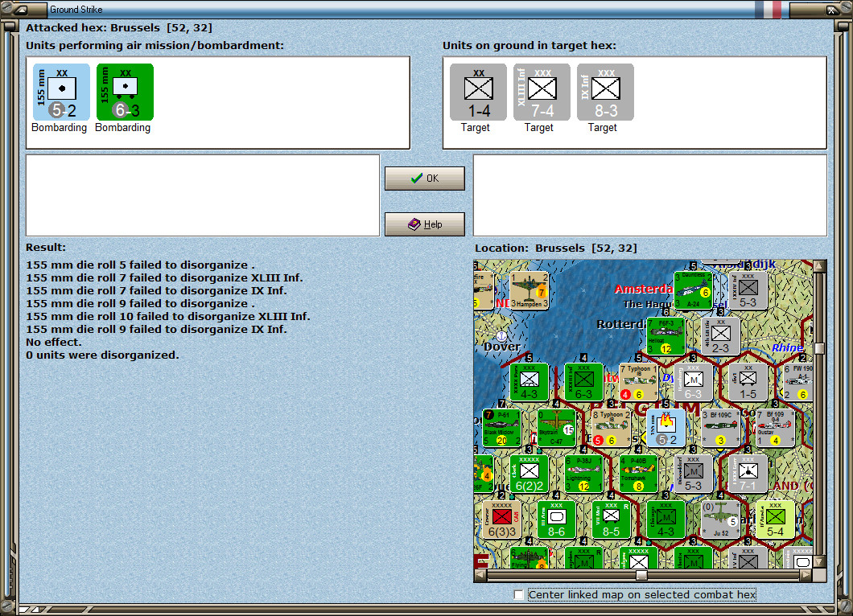Screen dimensions: 853x616
Task: Click the Amsterdam city label on map
Action: pos(644,289)
